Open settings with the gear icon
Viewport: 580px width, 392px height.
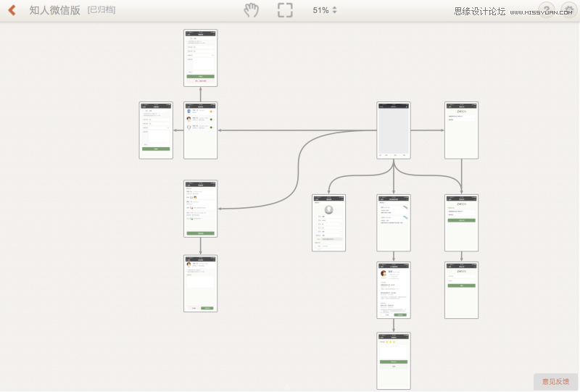pos(568,10)
